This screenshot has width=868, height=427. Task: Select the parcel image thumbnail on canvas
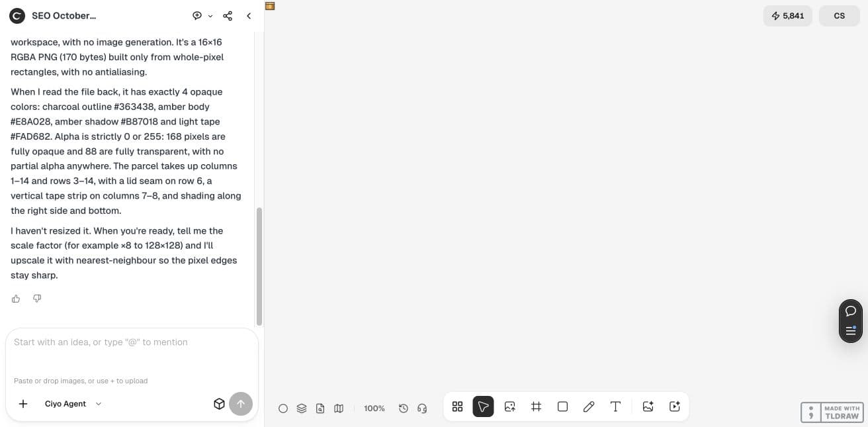(x=269, y=6)
